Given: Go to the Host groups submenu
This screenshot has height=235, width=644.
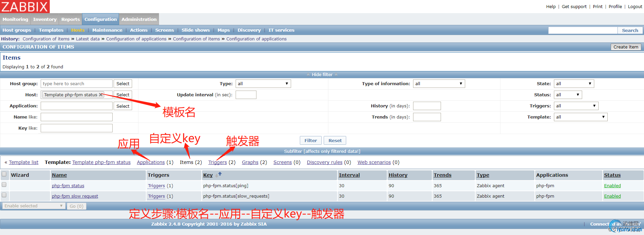Looking at the screenshot, I should click(x=17, y=30).
